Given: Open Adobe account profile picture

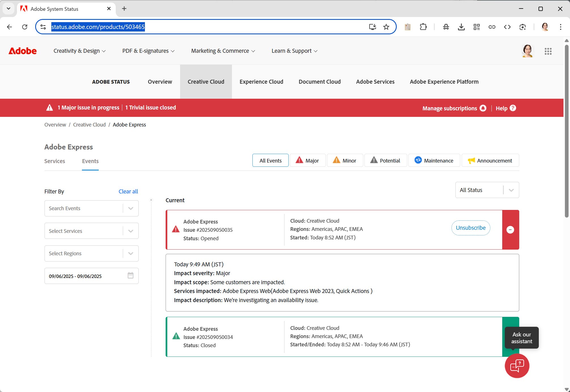Looking at the screenshot, I should [x=527, y=51].
